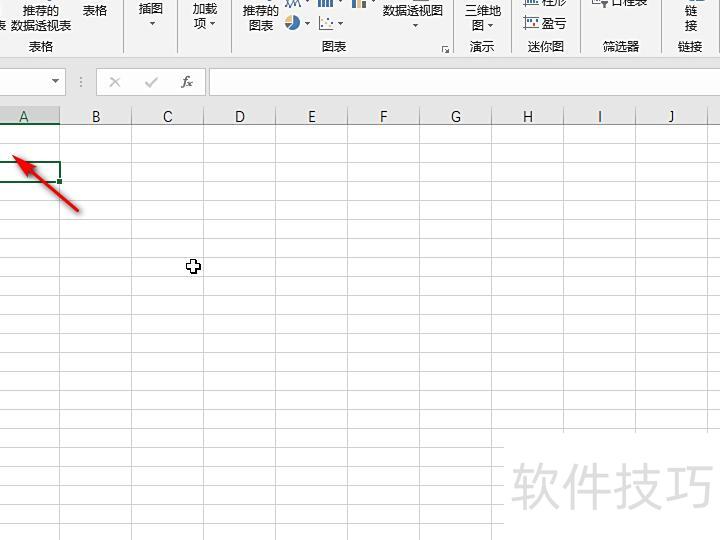Open pie chart dropdown arrow

tap(307, 23)
